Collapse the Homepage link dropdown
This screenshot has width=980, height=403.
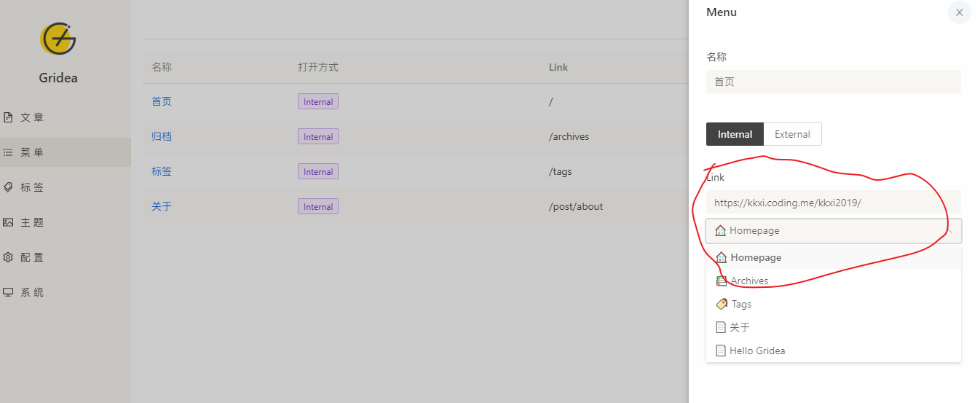coord(834,231)
